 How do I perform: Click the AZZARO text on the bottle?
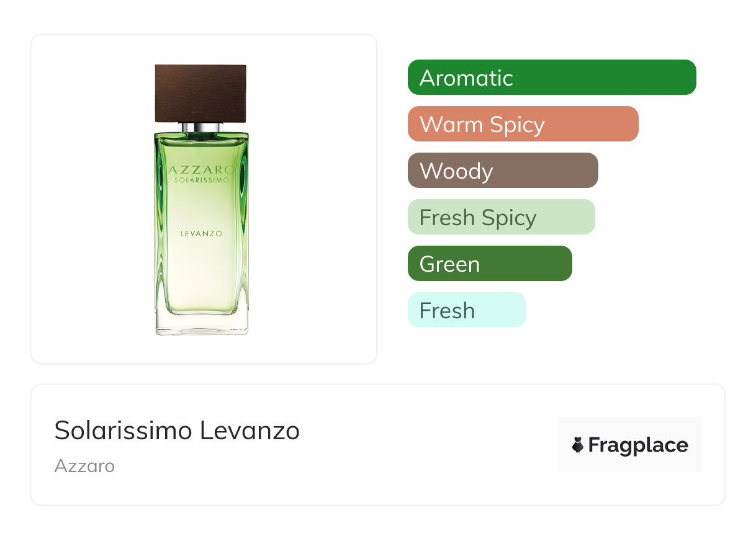click(201, 169)
